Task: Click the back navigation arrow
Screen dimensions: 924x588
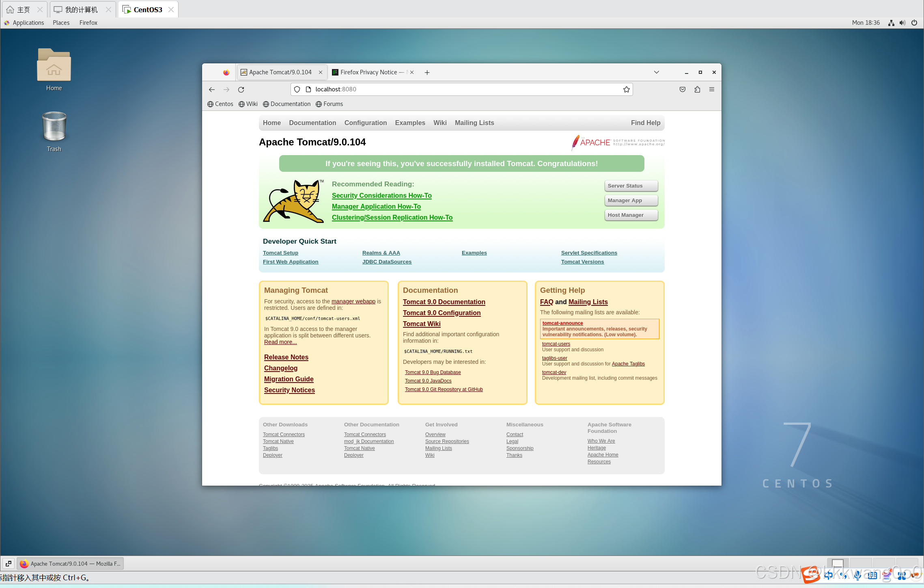Action: click(212, 89)
